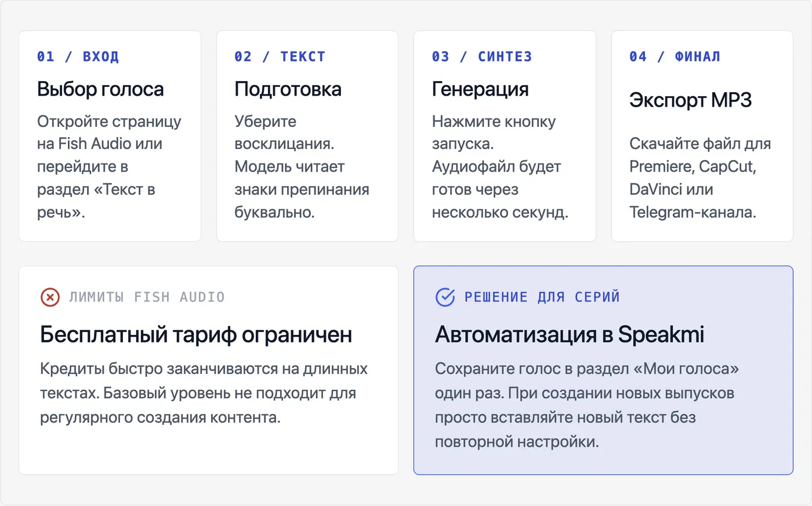Click the label "ЛИМИТЫ FISH AUDIO"
This screenshot has height=506, width=812.
[147, 297]
